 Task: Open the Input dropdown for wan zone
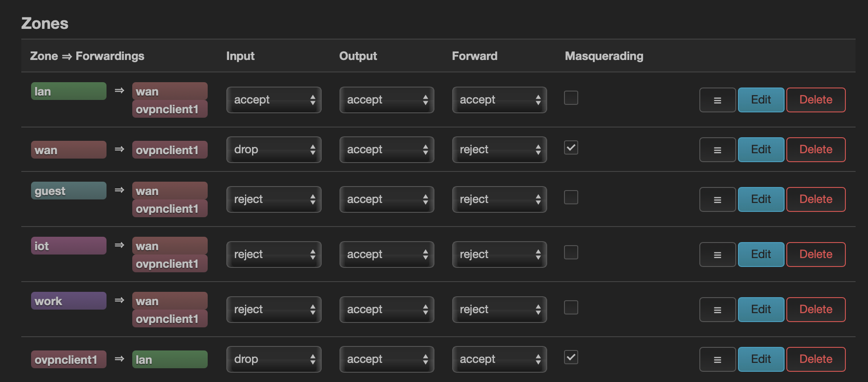(273, 150)
